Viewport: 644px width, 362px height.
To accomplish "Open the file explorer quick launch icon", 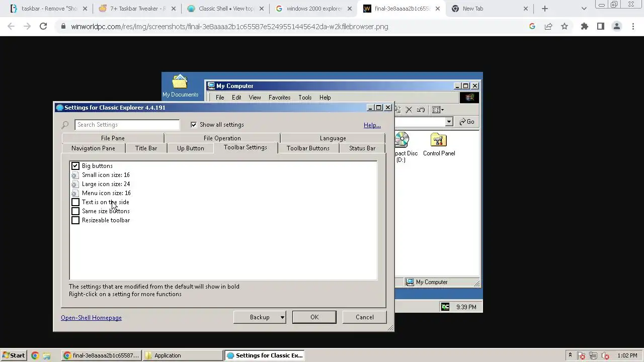I will (47, 355).
